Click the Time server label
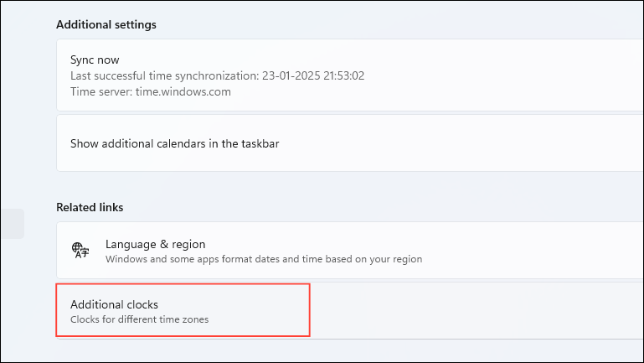The height and width of the screenshot is (363, 644). coord(95,92)
